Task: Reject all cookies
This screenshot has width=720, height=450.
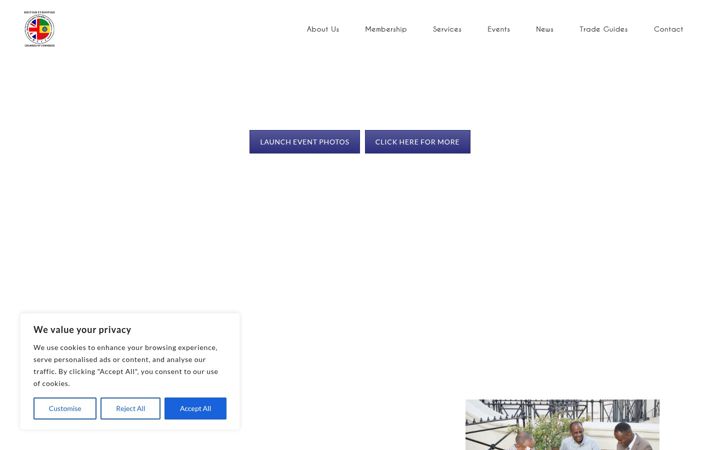Action: [x=130, y=408]
